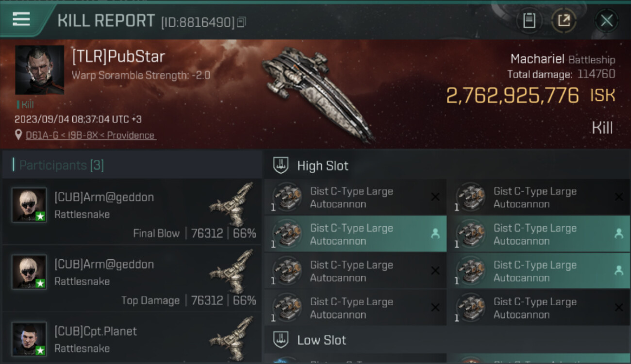Copy the kill report ID

tap(241, 22)
